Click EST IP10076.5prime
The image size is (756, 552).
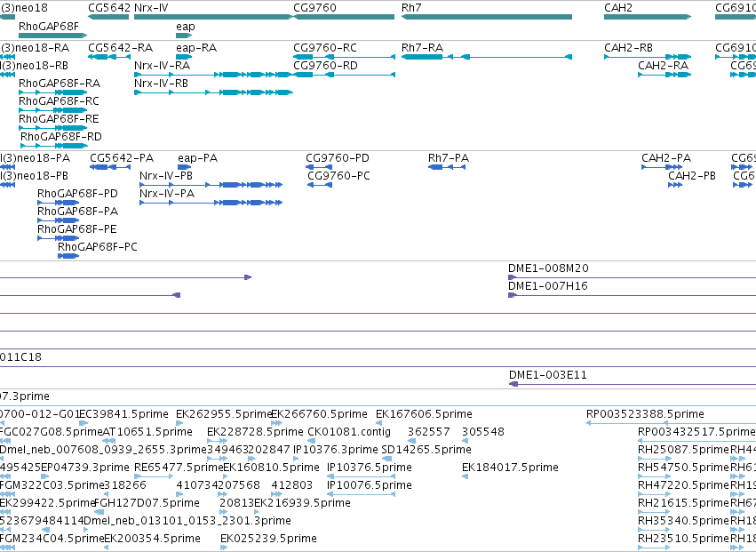point(361,494)
